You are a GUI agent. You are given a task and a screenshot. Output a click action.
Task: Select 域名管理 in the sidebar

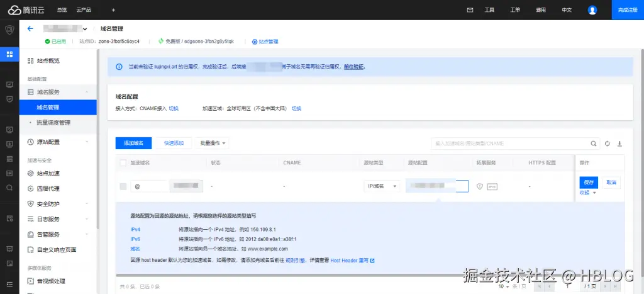(x=58, y=107)
